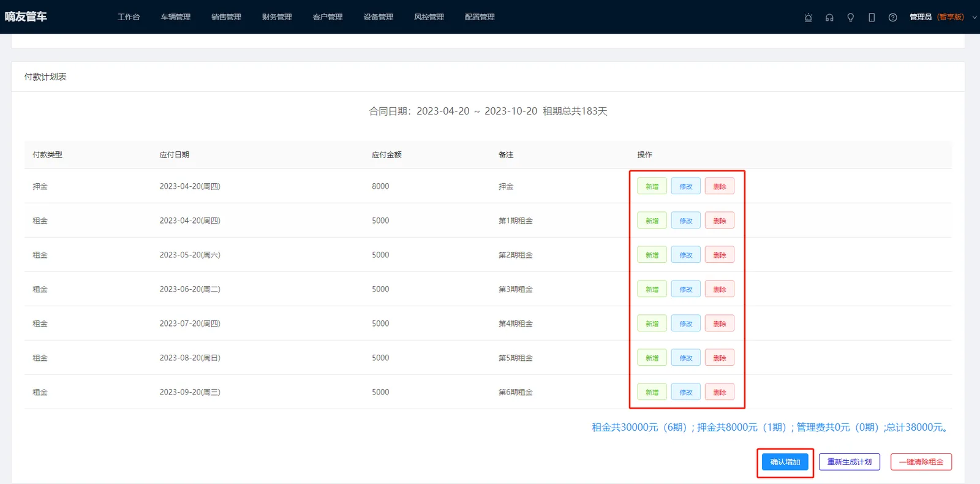Open the 配置管理 menu
The height and width of the screenshot is (484, 980).
(x=480, y=17)
